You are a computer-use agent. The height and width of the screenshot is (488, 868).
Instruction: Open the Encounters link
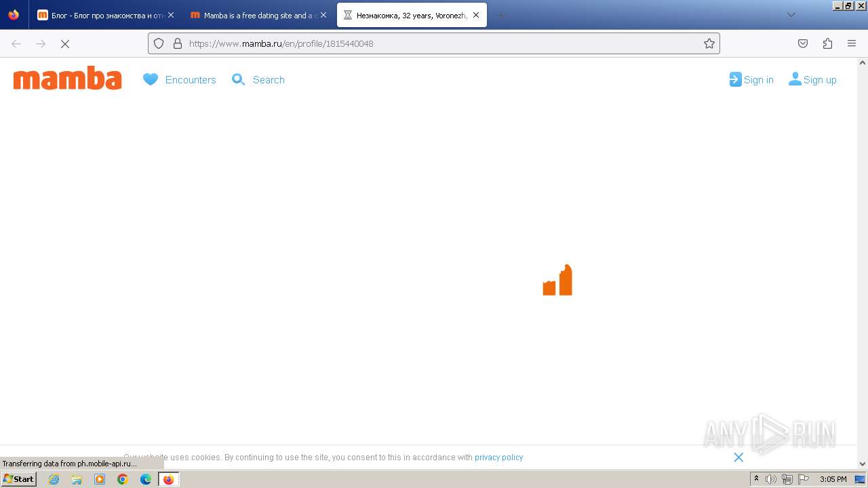(191, 80)
